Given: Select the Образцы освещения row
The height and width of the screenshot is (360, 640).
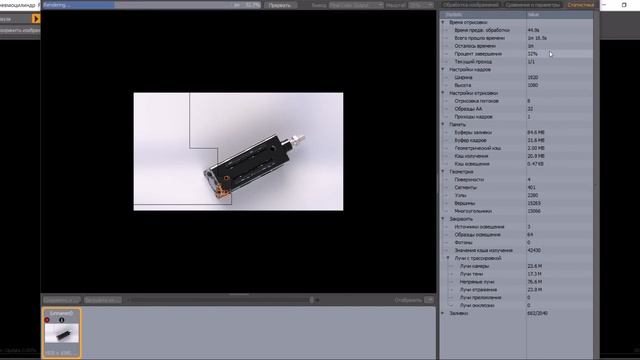Looking at the screenshot, I should click(517, 235).
